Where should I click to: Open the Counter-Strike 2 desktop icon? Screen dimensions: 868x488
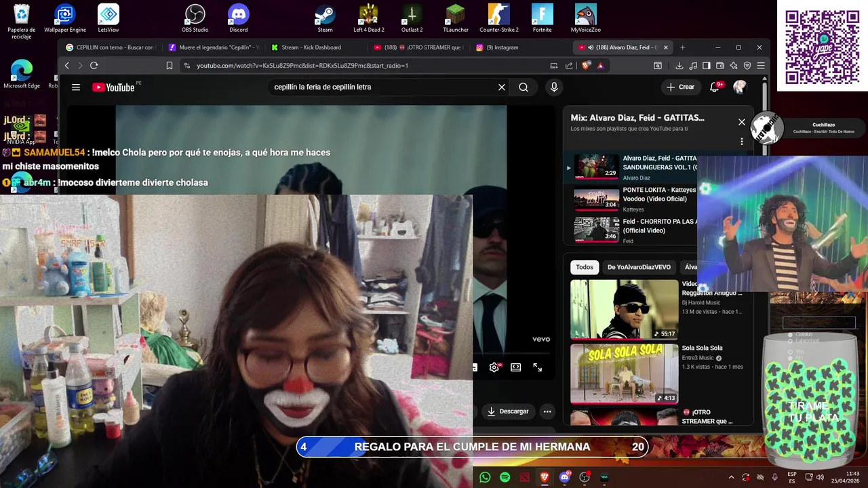(x=499, y=18)
